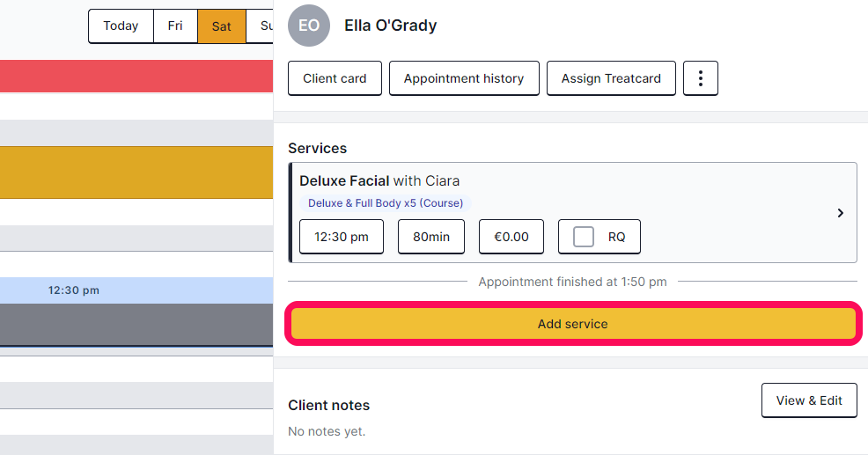868x455 pixels.
Task: Select the gold appointment block in calendar
Action: 136,172
